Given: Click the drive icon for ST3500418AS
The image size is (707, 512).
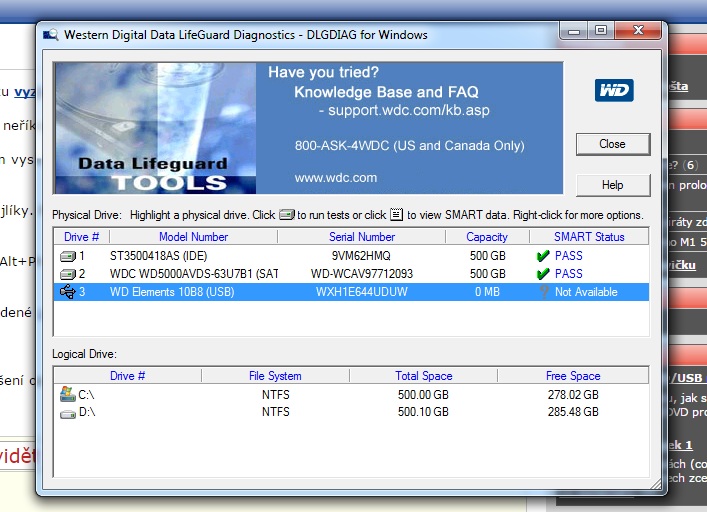Looking at the screenshot, I should [x=68, y=256].
